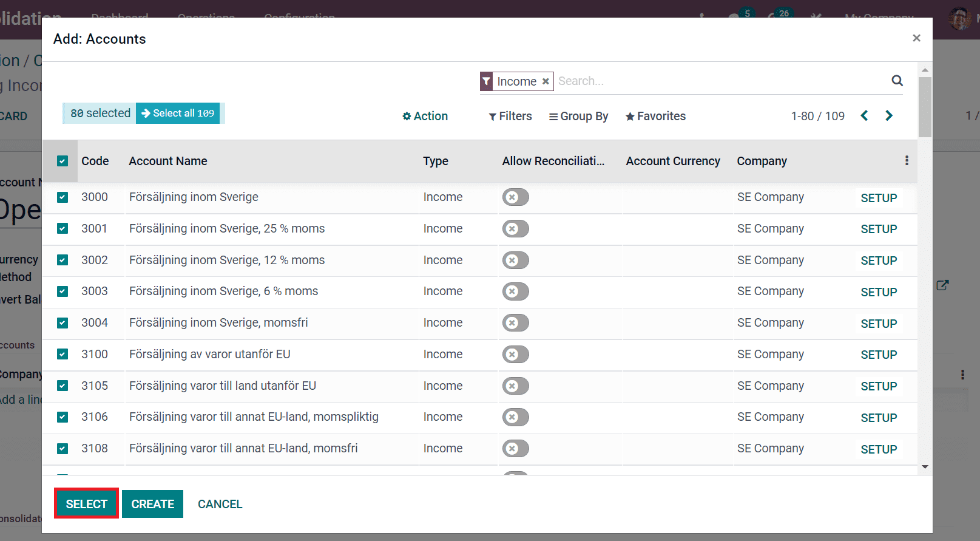This screenshot has height=541, width=980.
Task: Click CANCEL to dismiss the dialog
Action: click(220, 504)
